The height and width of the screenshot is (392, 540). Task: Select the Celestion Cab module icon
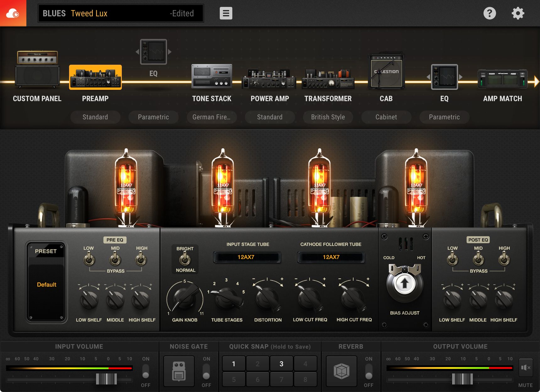tap(386, 71)
